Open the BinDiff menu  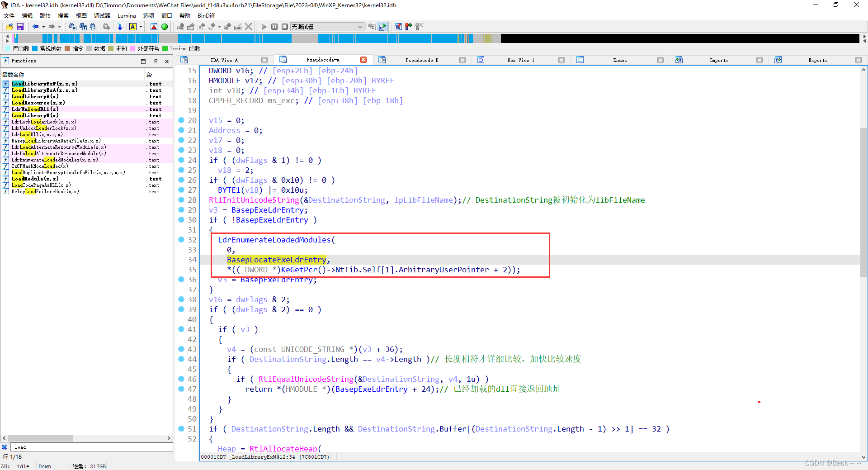click(206, 15)
